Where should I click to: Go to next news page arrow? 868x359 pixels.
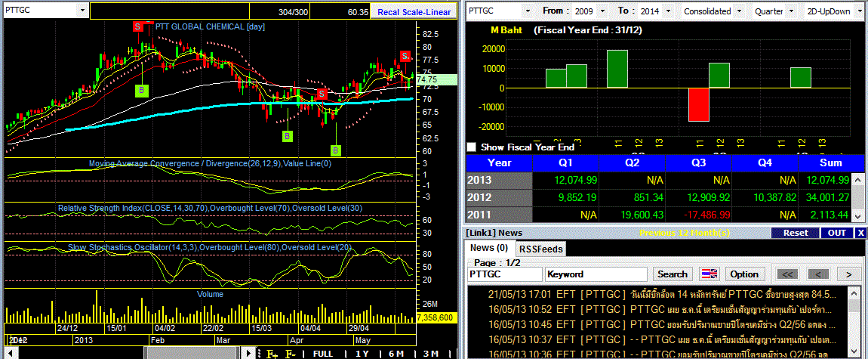coord(848,274)
